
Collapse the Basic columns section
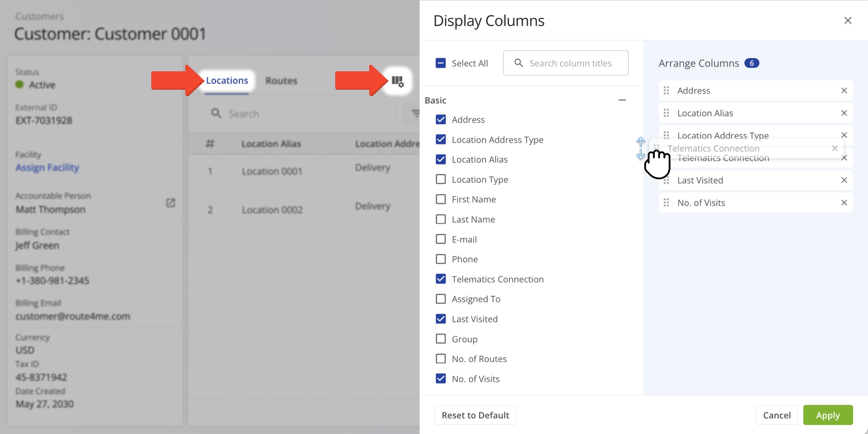coord(622,100)
